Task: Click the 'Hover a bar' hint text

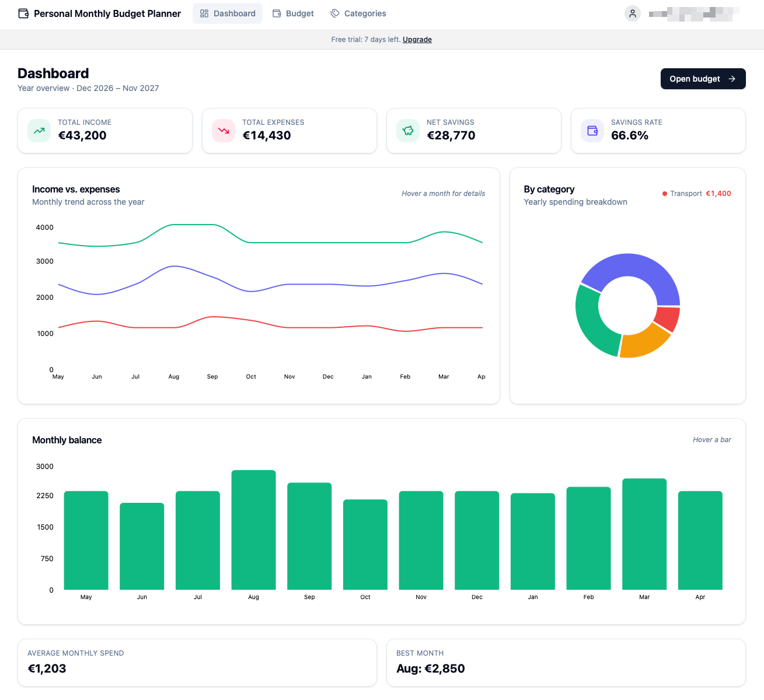Action: point(712,440)
